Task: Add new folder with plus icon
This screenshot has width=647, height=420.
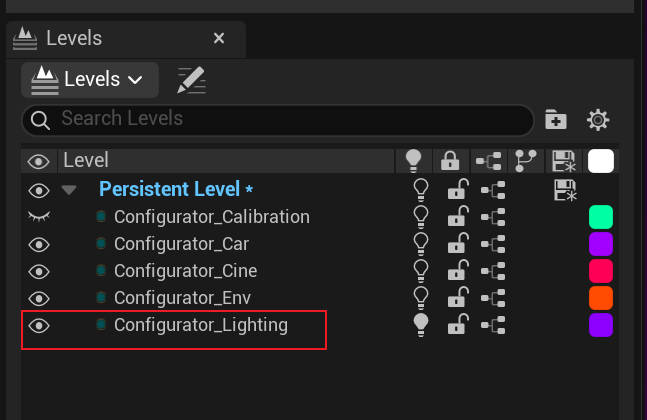Action: pyautogui.click(x=556, y=120)
